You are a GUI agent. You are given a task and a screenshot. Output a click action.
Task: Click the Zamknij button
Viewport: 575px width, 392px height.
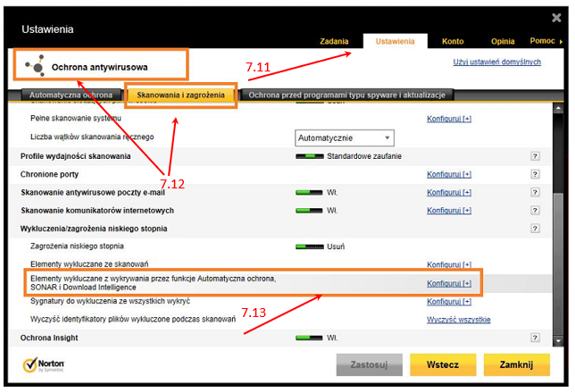click(516, 365)
